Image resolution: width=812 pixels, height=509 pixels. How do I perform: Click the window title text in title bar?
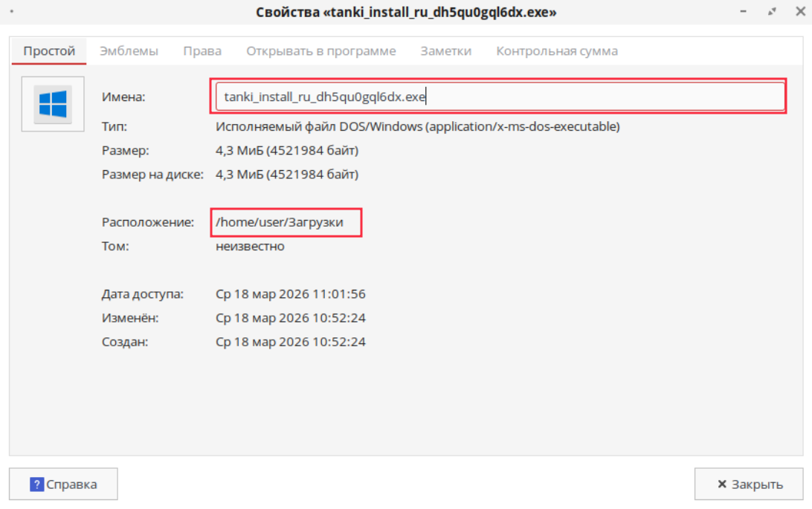pyautogui.click(x=406, y=13)
